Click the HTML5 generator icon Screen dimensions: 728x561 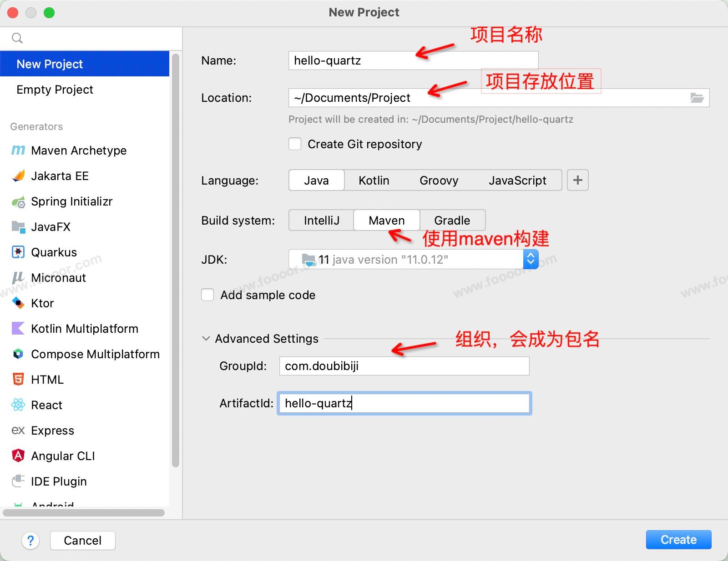click(x=18, y=379)
